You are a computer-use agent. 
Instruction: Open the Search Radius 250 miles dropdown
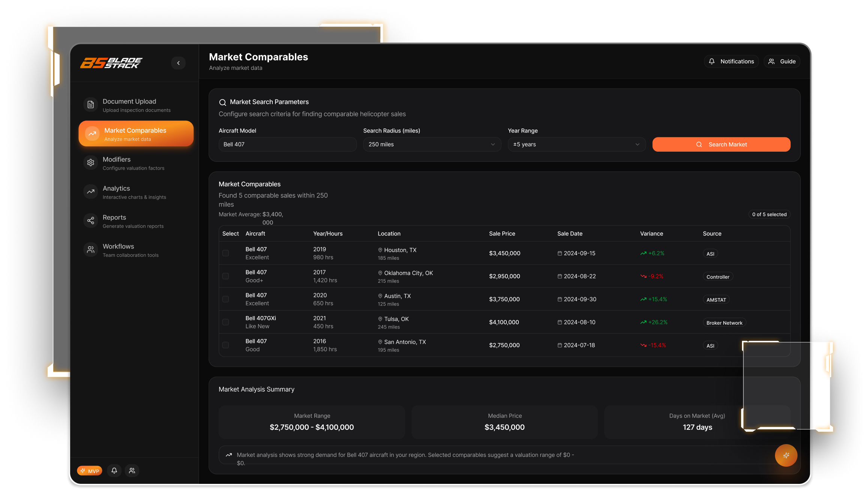(x=432, y=145)
